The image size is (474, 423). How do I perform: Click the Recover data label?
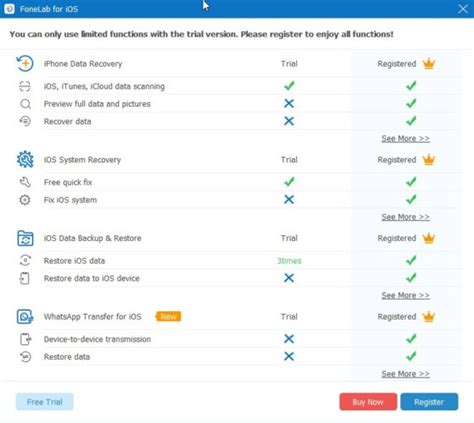coord(67,121)
